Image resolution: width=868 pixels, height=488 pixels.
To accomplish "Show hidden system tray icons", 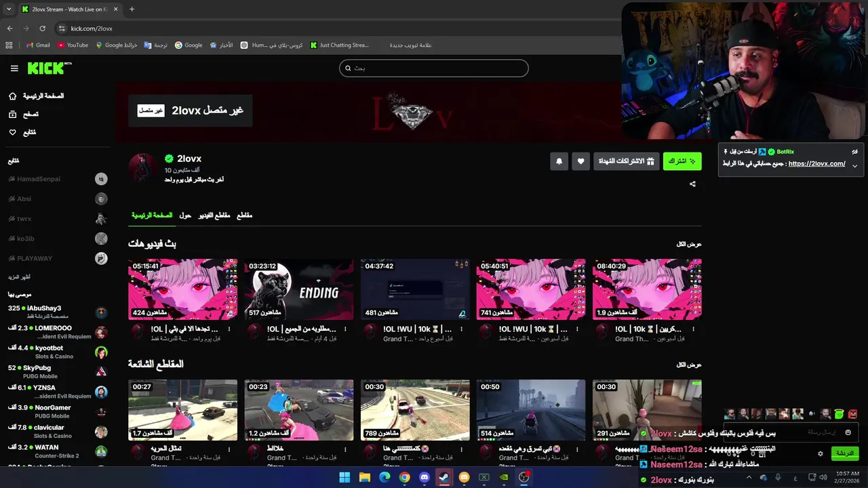I will 749,477.
